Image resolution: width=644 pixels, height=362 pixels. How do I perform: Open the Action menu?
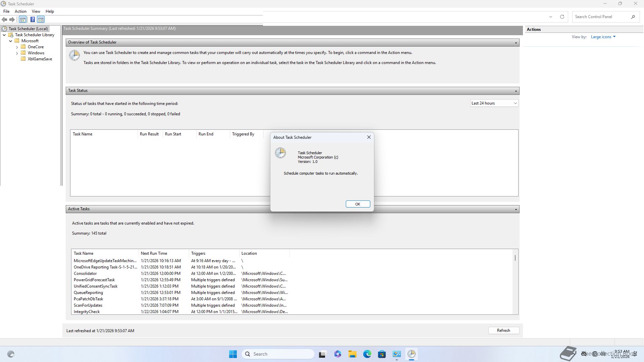tap(20, 11)
